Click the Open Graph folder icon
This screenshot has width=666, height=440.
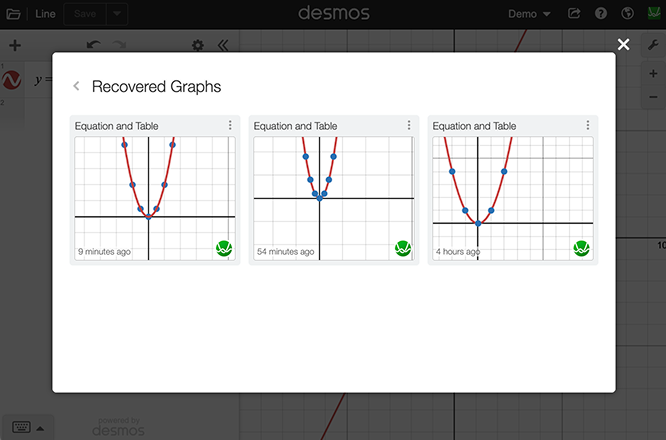click(13, 14)
